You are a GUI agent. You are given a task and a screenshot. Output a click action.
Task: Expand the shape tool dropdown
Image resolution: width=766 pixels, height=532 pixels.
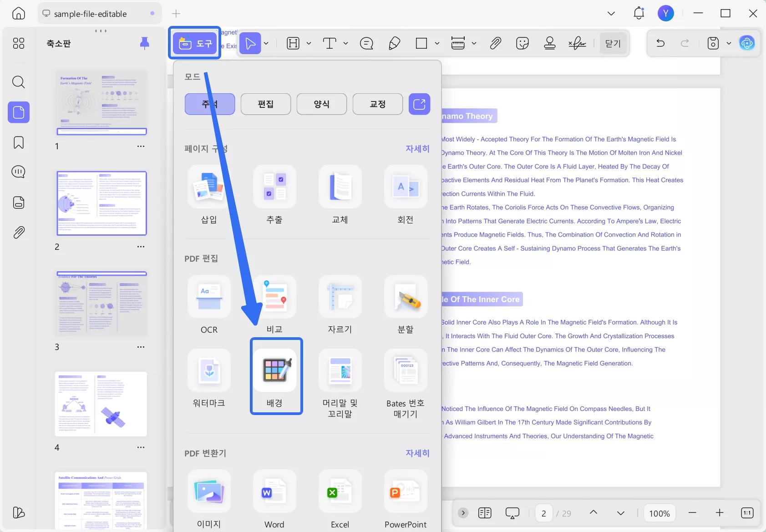[437, 43]
